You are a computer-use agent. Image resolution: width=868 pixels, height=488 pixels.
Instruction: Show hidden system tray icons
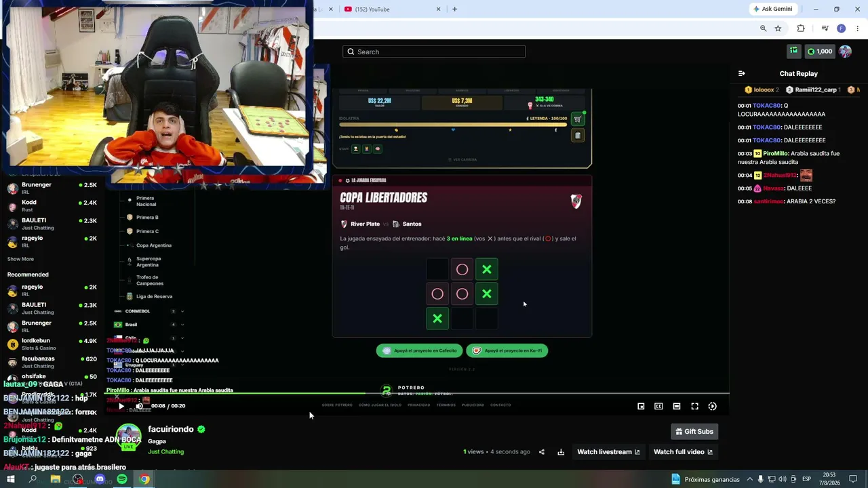point(750,479)
